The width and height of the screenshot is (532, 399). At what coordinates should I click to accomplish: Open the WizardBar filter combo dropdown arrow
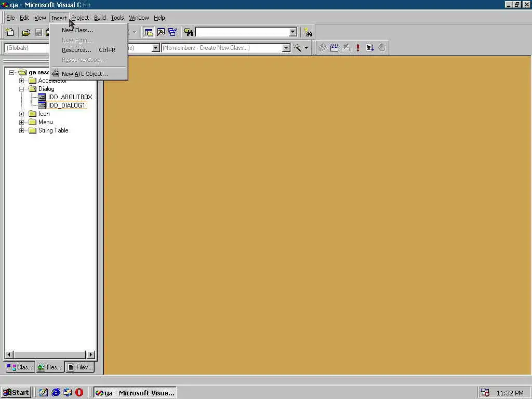tap(155, 48)
